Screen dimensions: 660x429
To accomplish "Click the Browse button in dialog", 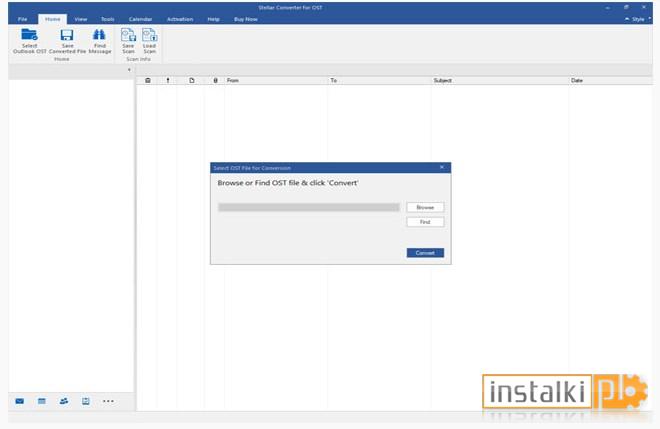I will coord(425,208).
